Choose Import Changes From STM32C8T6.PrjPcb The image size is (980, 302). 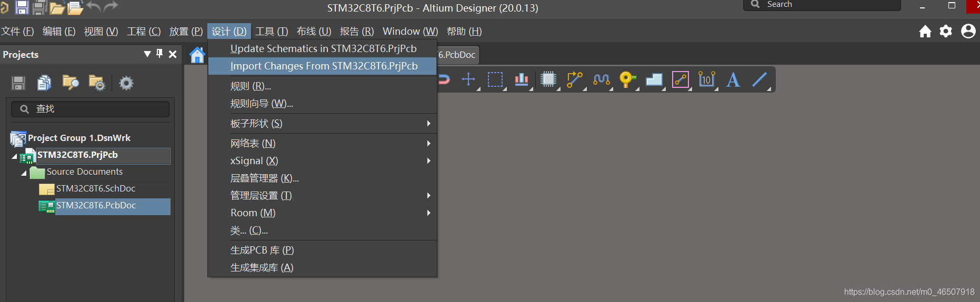tap(323, 66)
